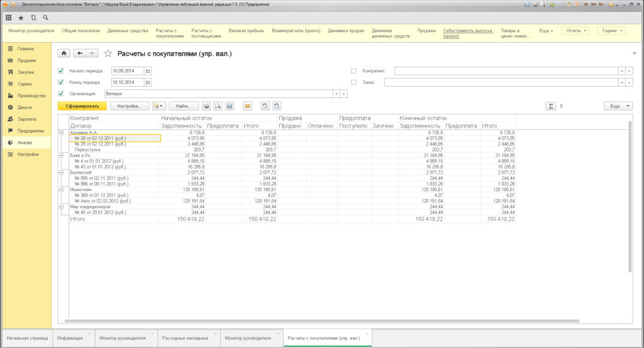Image resolution: width=644 pixels, height=348 pixels.
Task: Click the Начало периода date field
Action: tap(127, 71)
